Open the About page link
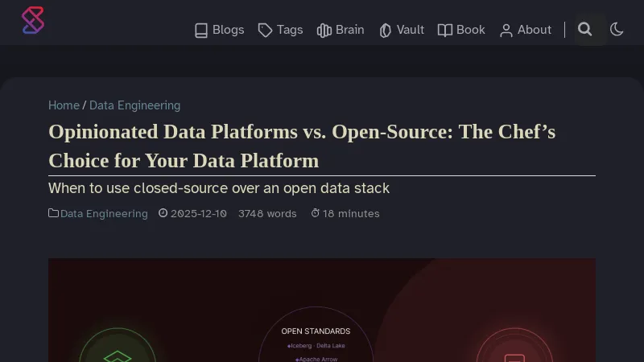Image resolution: width=644 pixels, height=362 pixels. 534,30
